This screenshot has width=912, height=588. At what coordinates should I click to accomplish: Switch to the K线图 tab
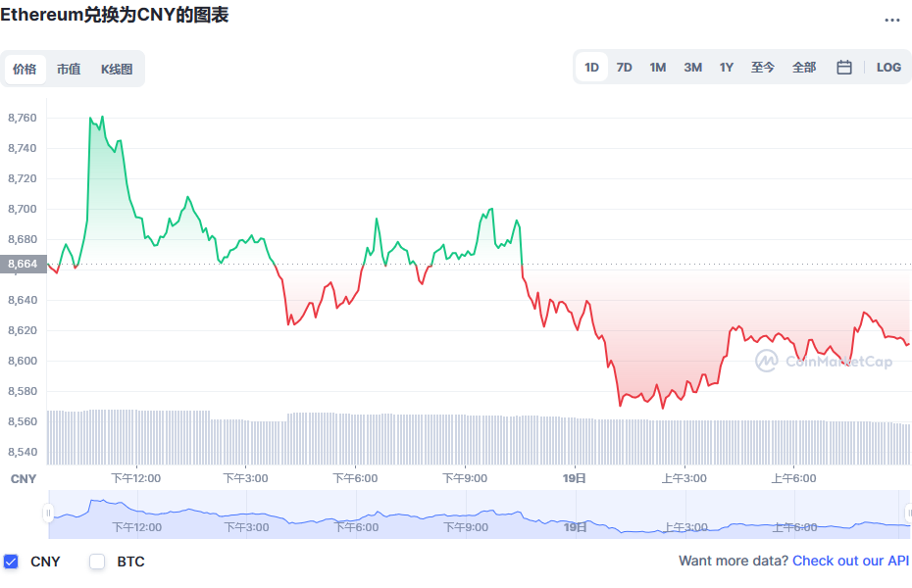117,70
